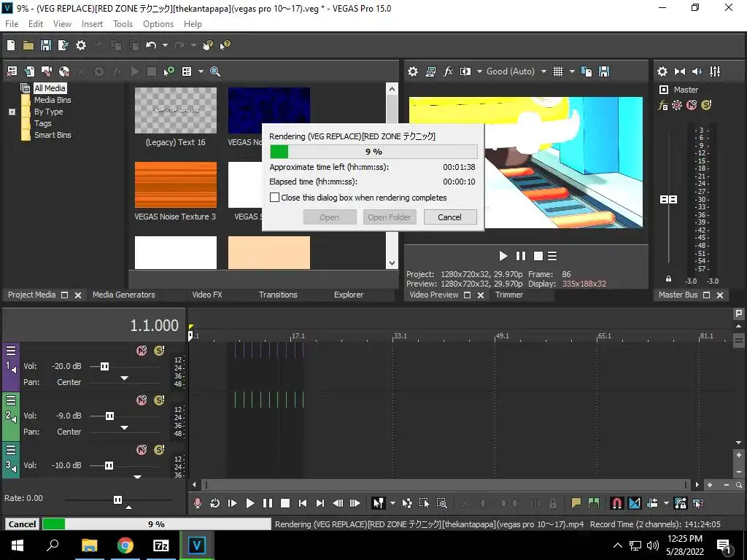Toggle Loop Playback in transport bar
The height and width of the screenshot is (560, 747).
coord(215,503)
